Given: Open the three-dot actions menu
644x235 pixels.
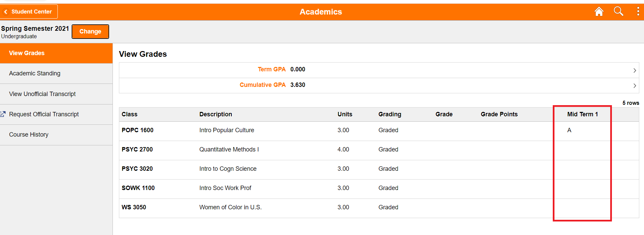Looking at the screenshot, I should click(x=638, y=11).
